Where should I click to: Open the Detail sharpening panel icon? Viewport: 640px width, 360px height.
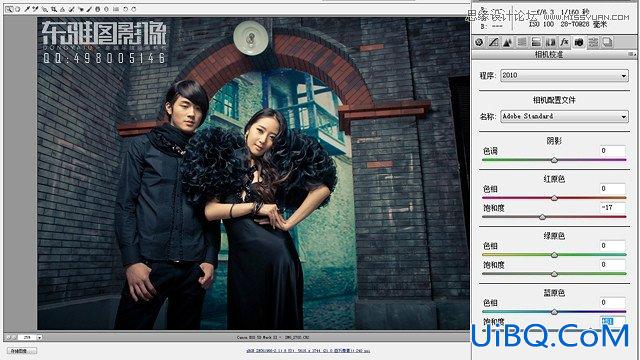coord(507,42)
